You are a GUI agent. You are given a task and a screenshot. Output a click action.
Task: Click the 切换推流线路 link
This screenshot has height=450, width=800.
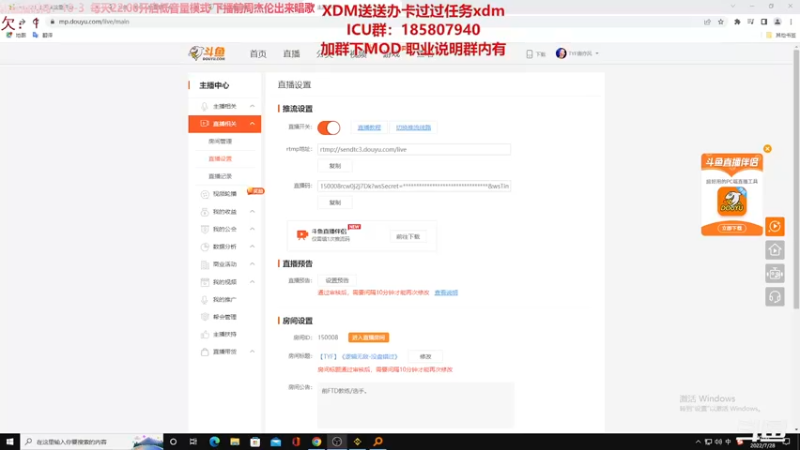(413, 128)
